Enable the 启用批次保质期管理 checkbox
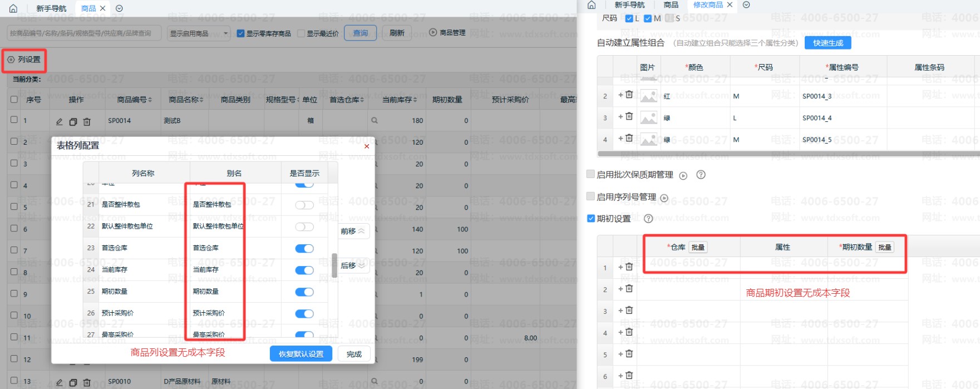980x389 pixels. [591, 174]
